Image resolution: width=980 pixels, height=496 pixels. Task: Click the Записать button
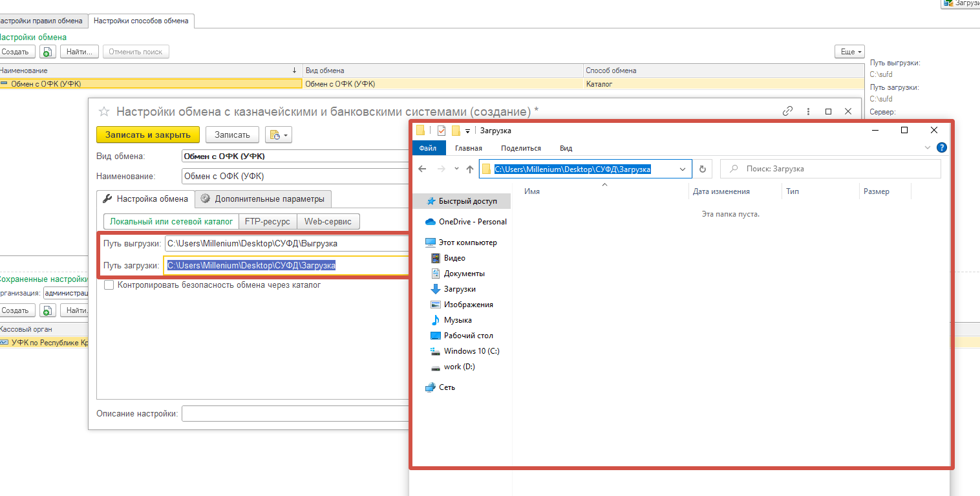tap(232, 135)
